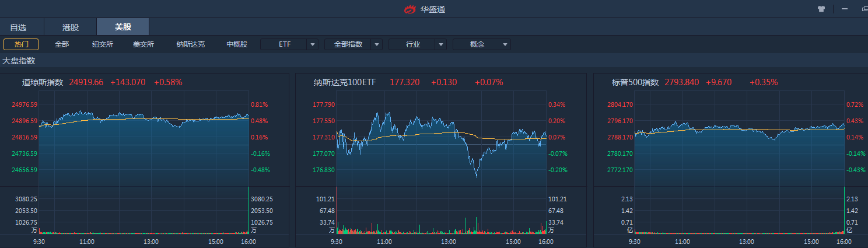Click the 0.34% axis label
Screen dimensions: 868x248
pos(558,105)
